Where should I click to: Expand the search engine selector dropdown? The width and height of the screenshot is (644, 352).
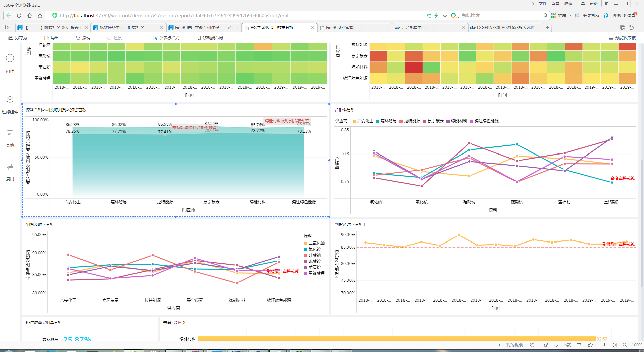point(458,16)
